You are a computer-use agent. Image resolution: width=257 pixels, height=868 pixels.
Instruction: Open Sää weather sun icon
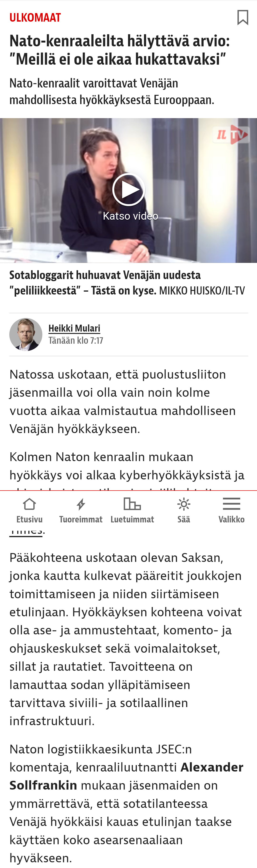184,504
